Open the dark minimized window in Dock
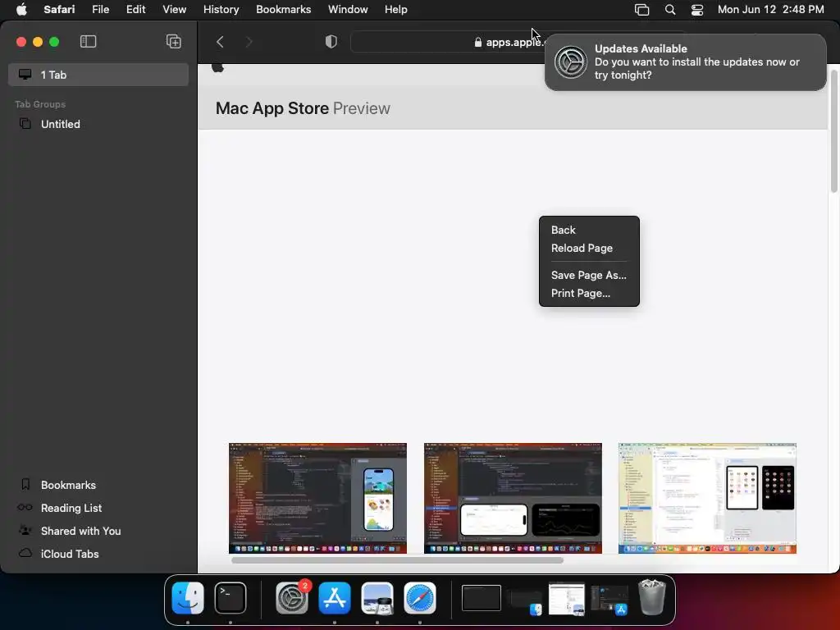This screenshot has width=840, height=630. [481, 598]
